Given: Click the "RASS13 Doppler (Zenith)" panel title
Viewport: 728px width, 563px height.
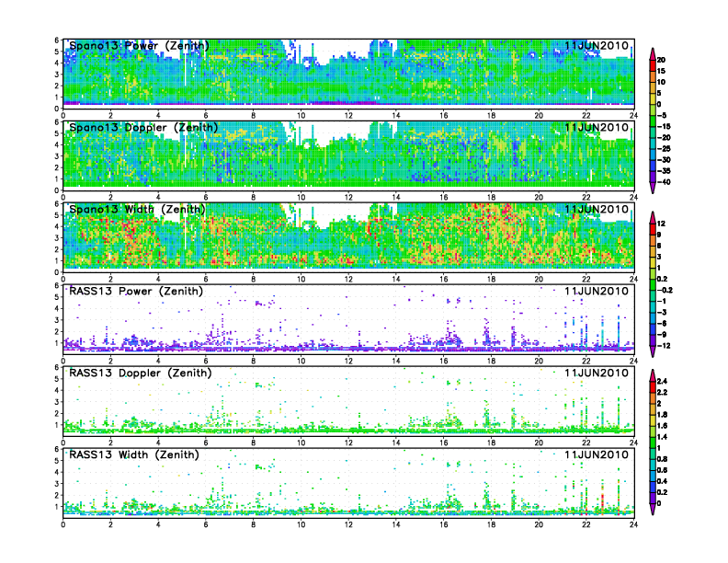Looking at the screenshot, I should coord(141,373).
